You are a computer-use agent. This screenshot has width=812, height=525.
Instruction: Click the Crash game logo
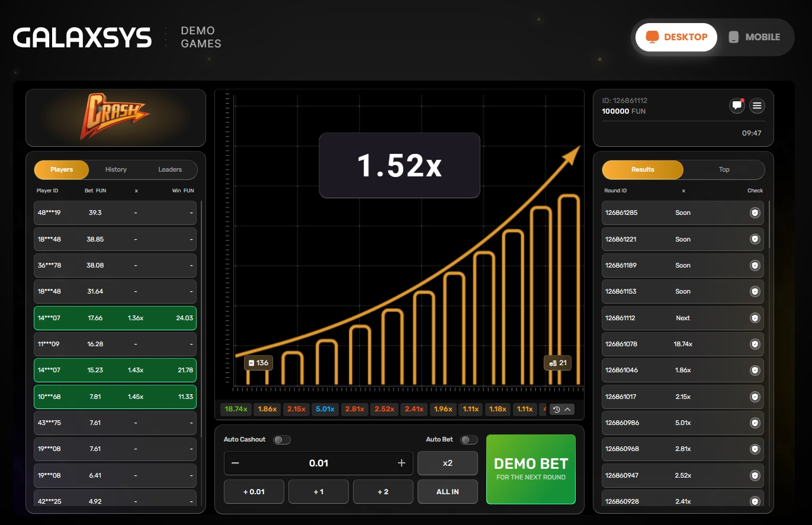click(x=115, y=117)
